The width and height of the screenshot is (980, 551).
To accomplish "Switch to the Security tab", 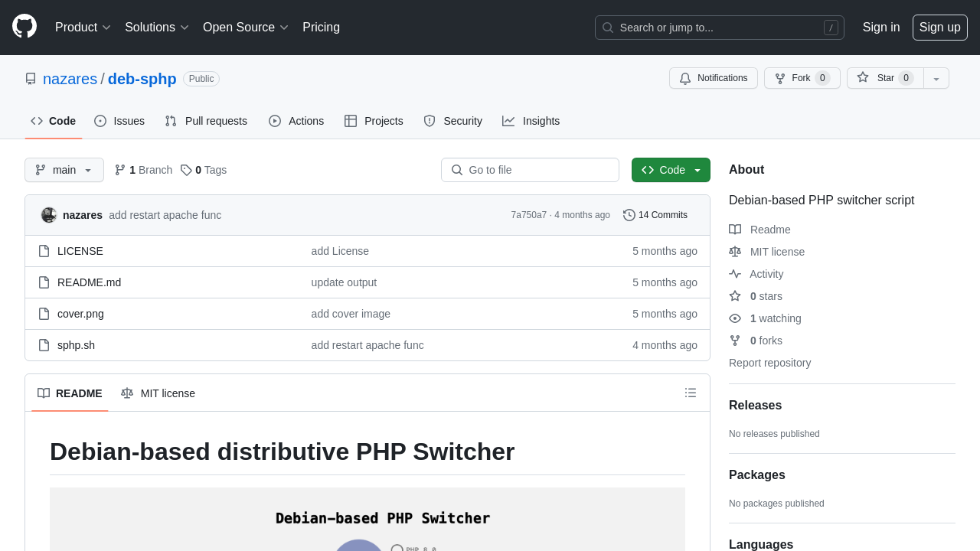I will click(452, 121).
